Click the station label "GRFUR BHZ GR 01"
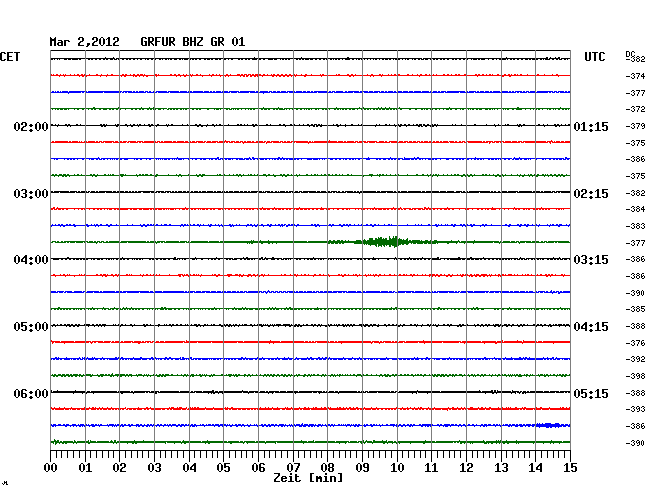Image resolution: width=650 pixels, height=494 pixels. (193, 42)
